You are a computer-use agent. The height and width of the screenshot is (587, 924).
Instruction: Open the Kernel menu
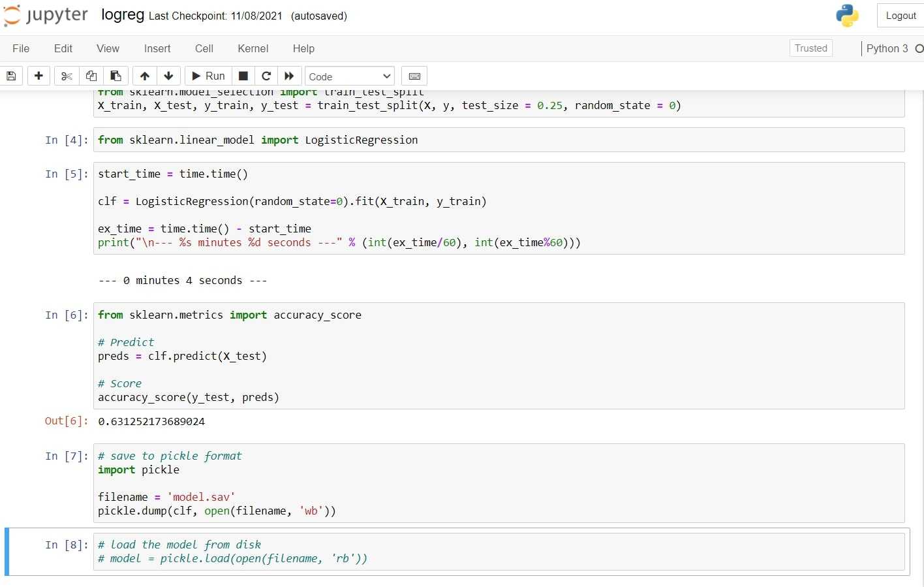(x=253, y=48)
